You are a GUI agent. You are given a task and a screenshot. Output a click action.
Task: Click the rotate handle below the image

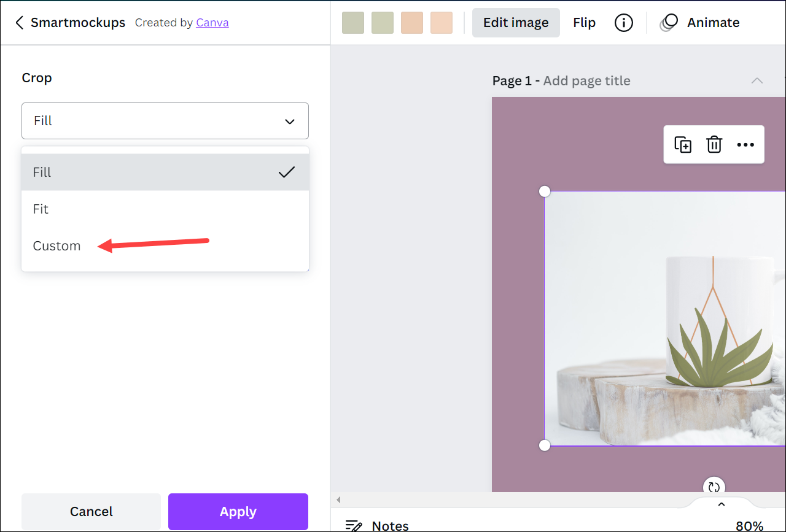click(x=714, y=487)
